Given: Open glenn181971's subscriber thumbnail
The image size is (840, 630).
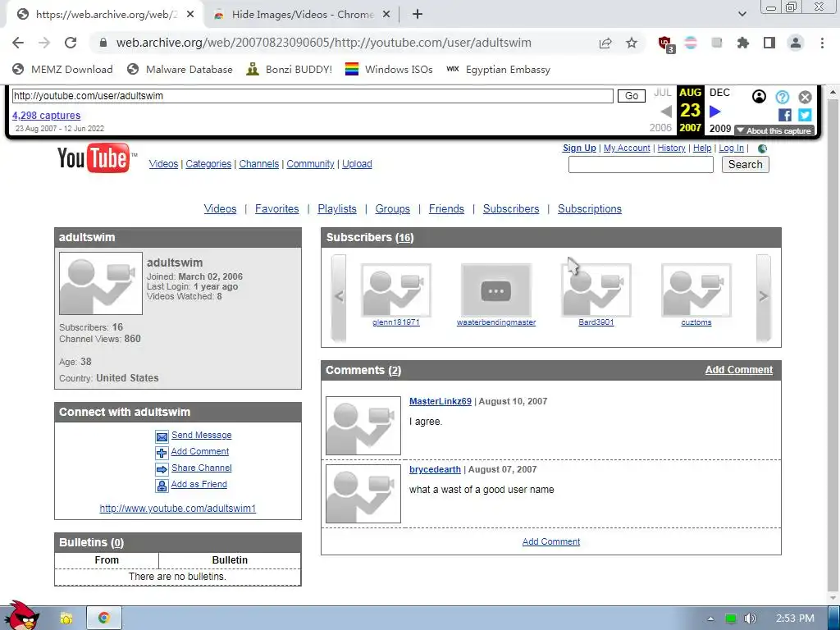Looking at the screenshot, I should [x=396, y=290].
